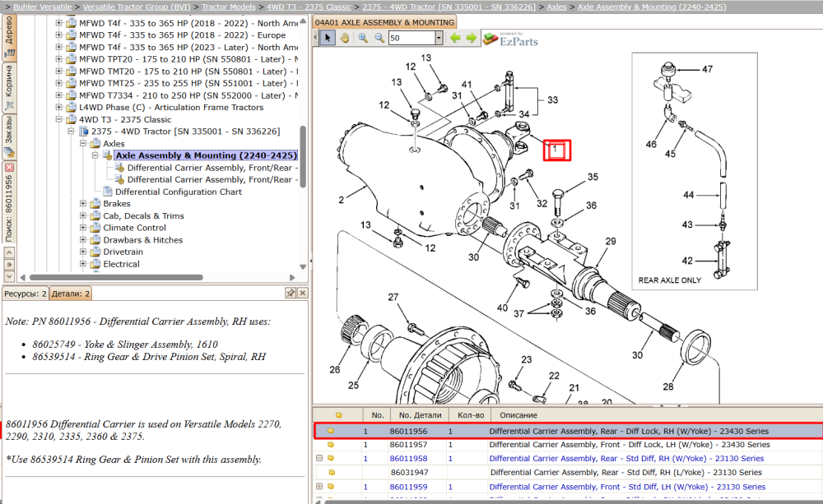Close the search tab with red X

point(9,167)
